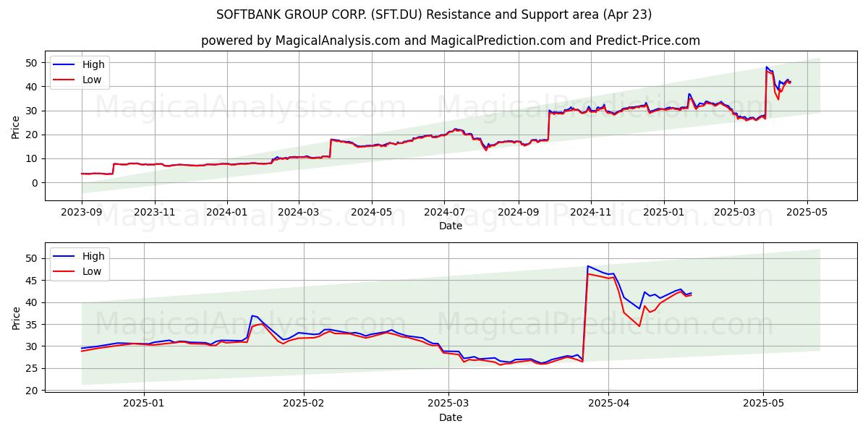Click top chart x-axis label '2024-11'
Image resolution: width=868 pixels, height=434 pixels.
coord(591,213)
